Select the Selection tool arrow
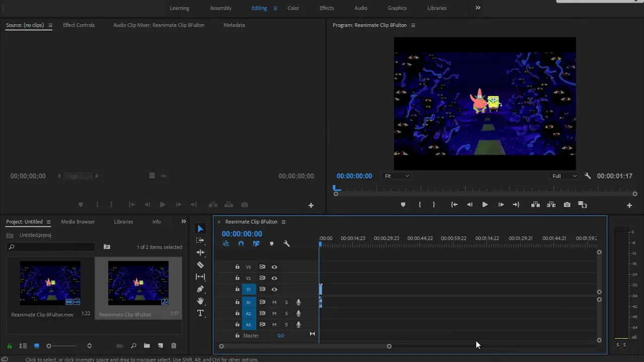 tap(200, 229)
